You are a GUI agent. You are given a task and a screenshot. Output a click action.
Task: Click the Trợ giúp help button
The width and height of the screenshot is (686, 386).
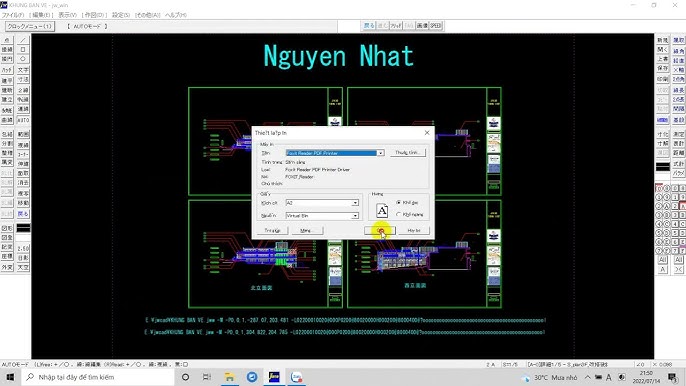tap(272, 230)
